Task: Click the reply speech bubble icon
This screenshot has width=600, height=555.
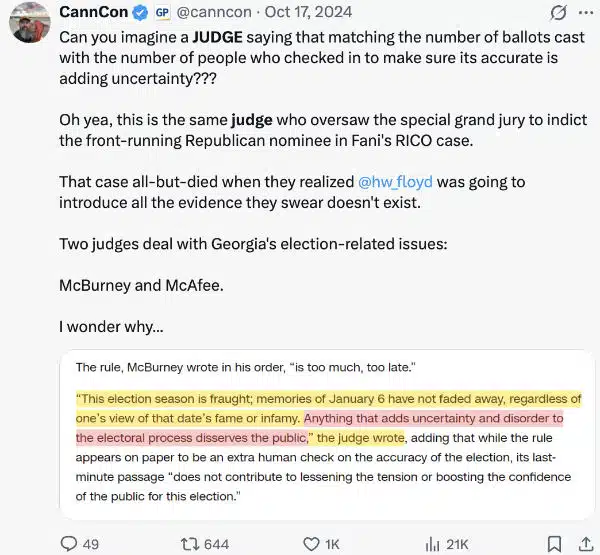Action: 69,543
